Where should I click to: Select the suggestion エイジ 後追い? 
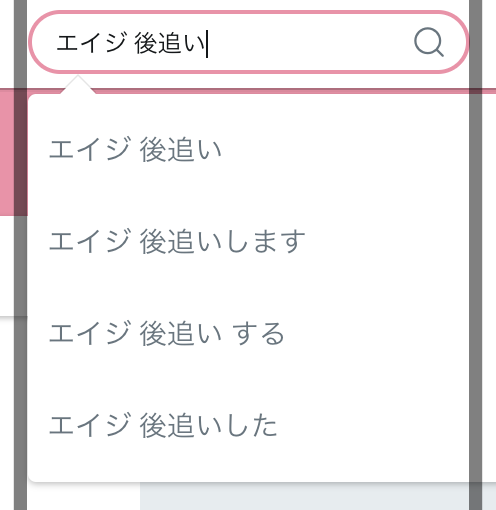[x=135, y=150]
